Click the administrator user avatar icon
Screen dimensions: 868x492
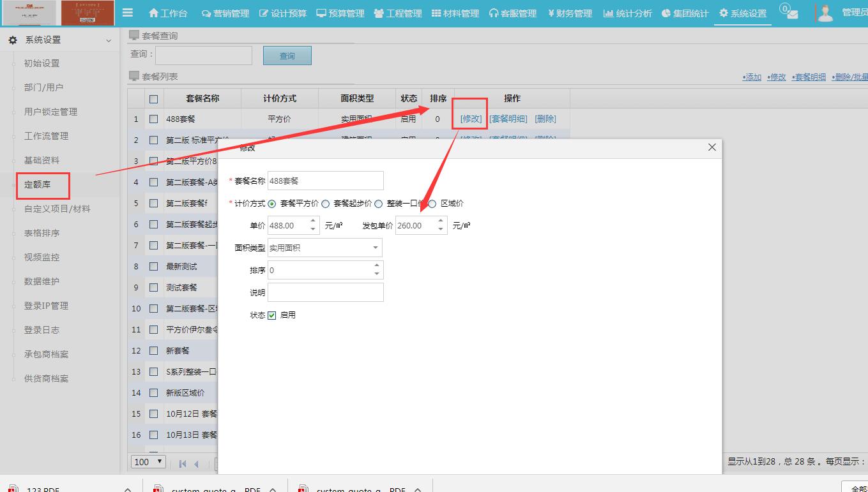(825, 13)
